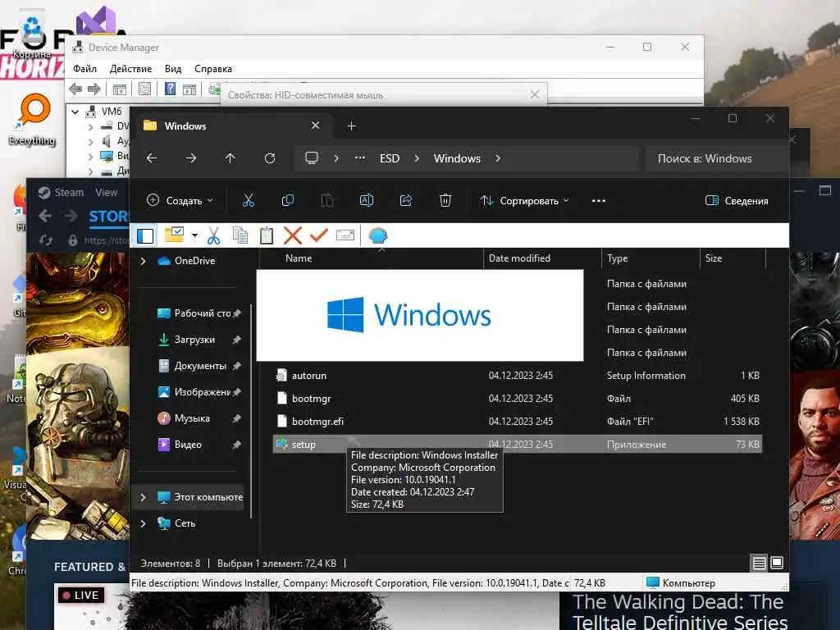Toggle the navigation pane icon in white toolbar
The width and height of the screenshot is (840, 630).
coord(145,235)
